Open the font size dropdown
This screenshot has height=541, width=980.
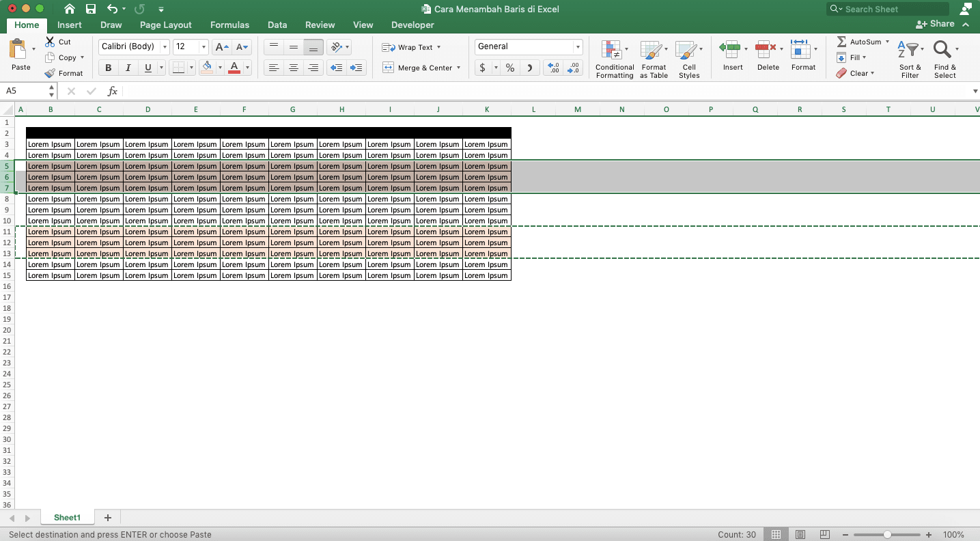[x=204, y=47]
